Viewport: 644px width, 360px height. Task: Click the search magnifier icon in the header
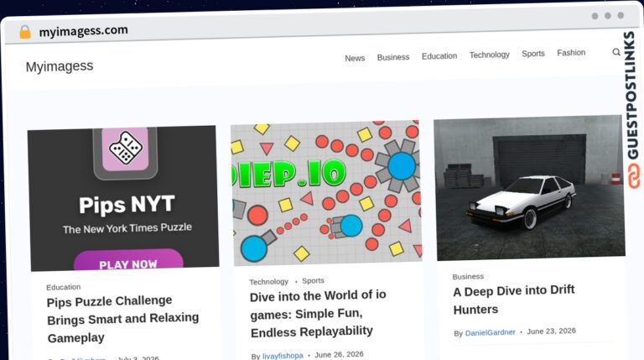(x=616, y=52)
